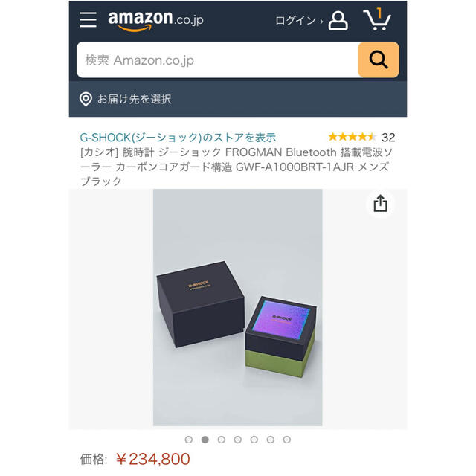
Task: Visit the G-SHOCK store link
Action: (x=178, y=138)
